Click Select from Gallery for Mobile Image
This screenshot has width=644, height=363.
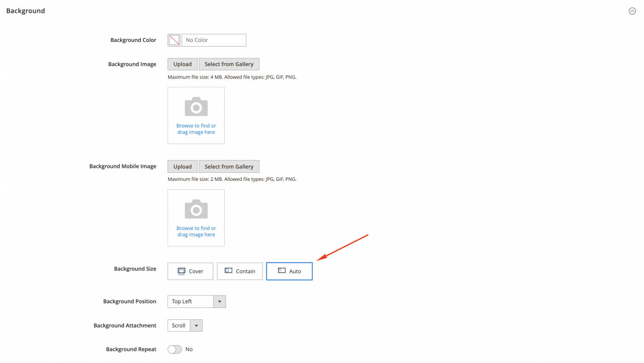pos(229,166)
